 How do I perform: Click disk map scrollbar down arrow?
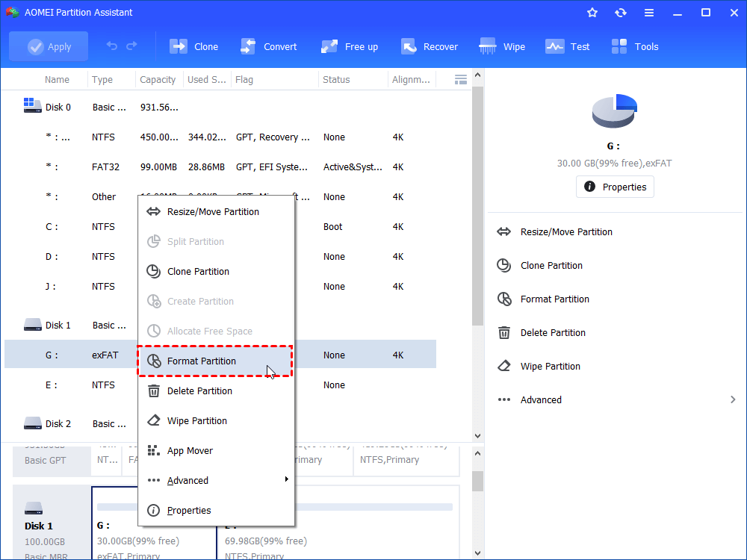coord(478,553)
